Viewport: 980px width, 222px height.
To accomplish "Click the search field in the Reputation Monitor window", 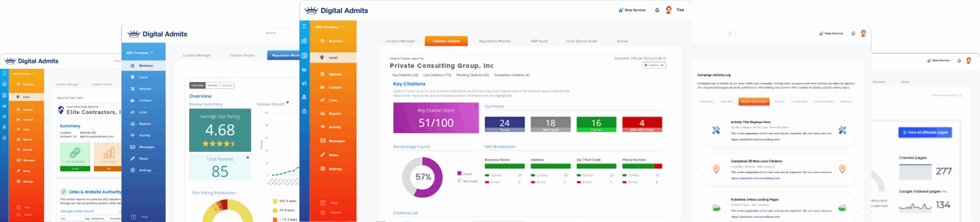I will (279, 33).
